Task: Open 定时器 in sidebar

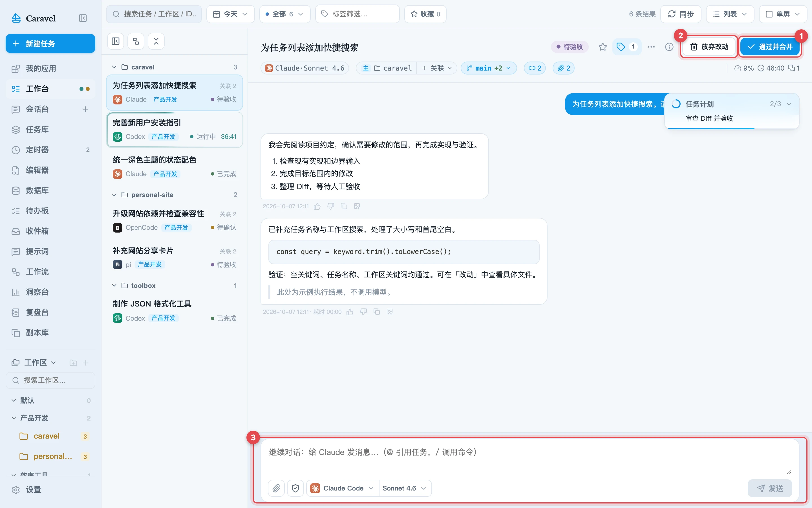Action: pyautogui.click(x=50, y=150)
